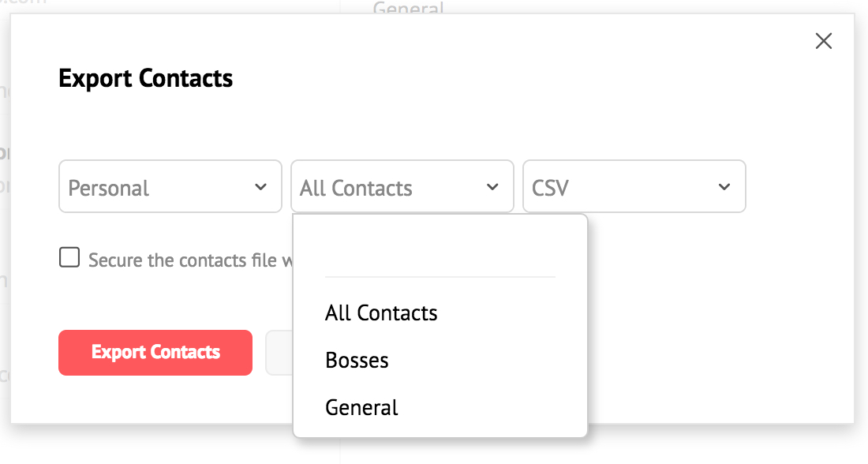Tick the Secure the contacts file checkbox
This screenshot has width=868, height=464.
pos(69,258)
